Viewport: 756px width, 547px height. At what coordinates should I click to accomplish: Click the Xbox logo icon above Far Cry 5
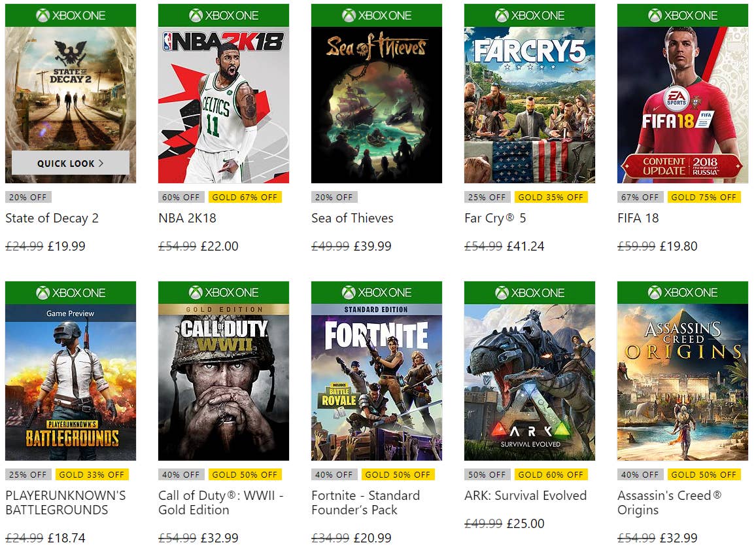502,15
